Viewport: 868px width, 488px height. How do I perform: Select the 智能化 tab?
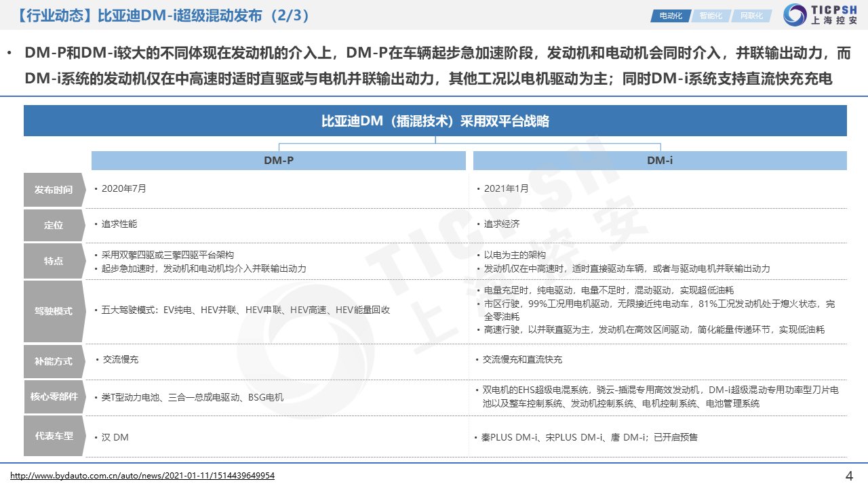[x=711, y=16]
